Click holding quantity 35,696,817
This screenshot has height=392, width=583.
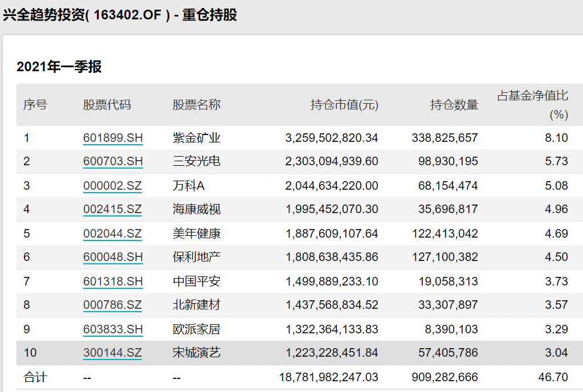pos(448,209)
